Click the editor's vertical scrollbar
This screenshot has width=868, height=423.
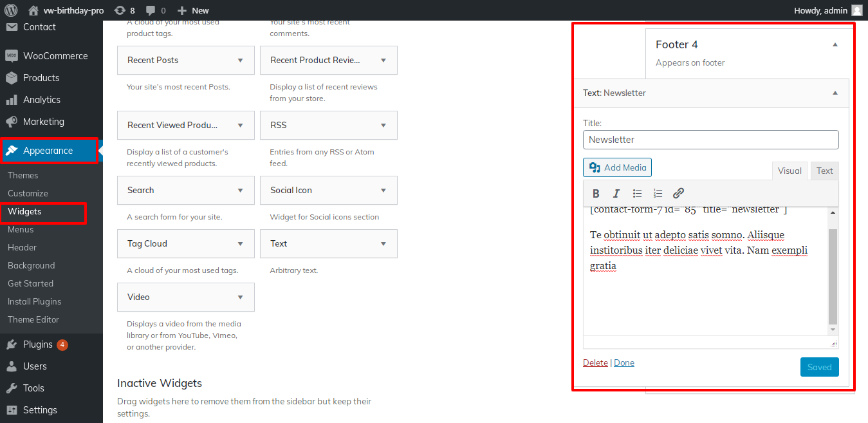tap(833, 277)
